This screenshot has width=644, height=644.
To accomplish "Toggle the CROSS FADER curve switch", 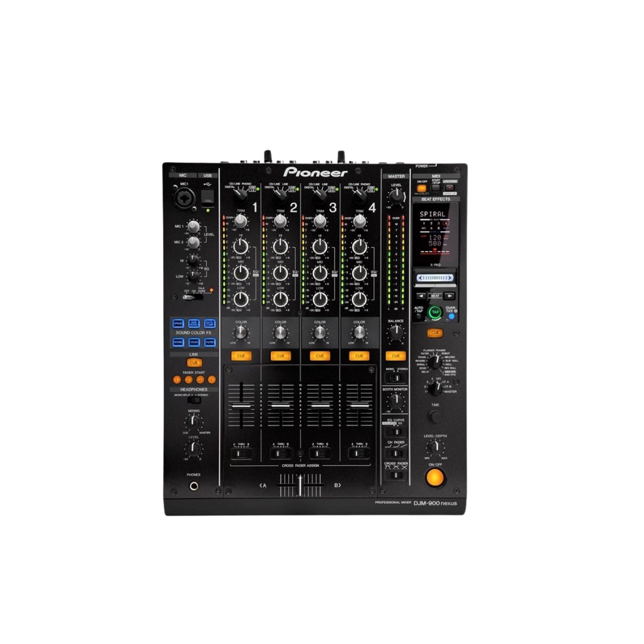I will [396, 475].
